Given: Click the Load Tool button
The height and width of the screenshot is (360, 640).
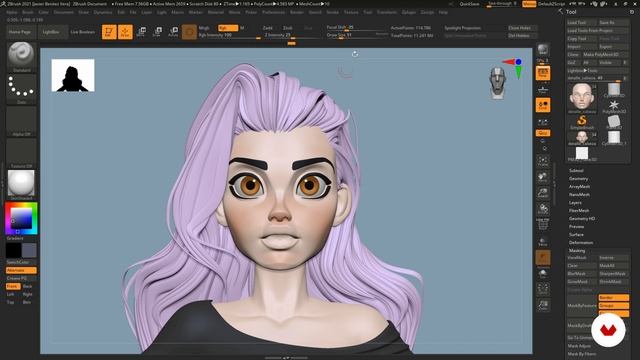Looking at the screenshot, I should point(581,23).
